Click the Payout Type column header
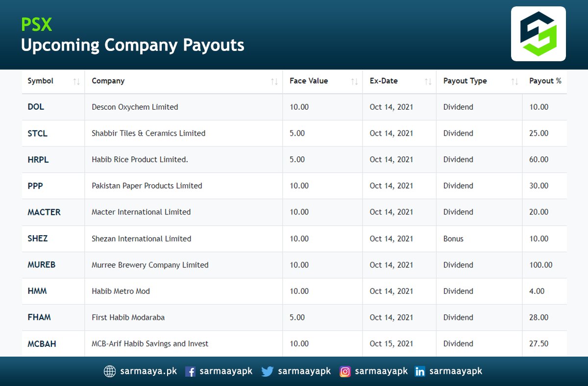The image size is (588, 386). [479, 81]
